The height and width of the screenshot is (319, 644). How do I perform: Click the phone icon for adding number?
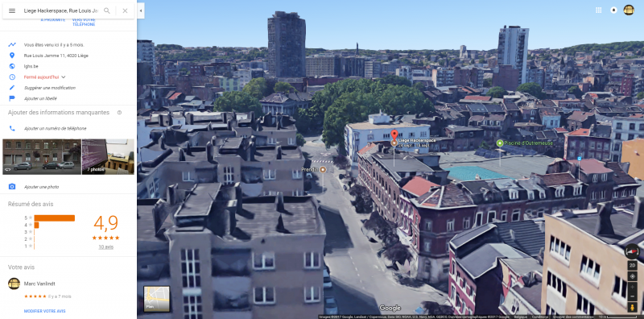pyautogui.click(x=12, y=128)
